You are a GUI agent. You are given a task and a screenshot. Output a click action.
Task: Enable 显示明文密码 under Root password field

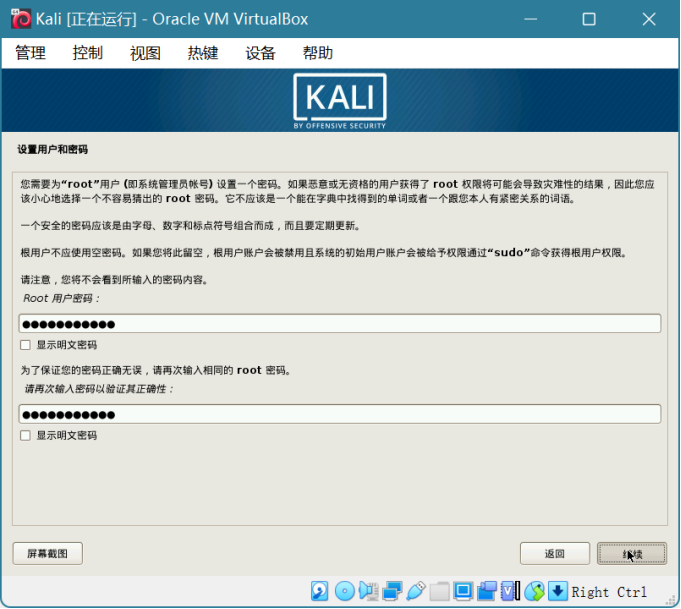[25, 345]
